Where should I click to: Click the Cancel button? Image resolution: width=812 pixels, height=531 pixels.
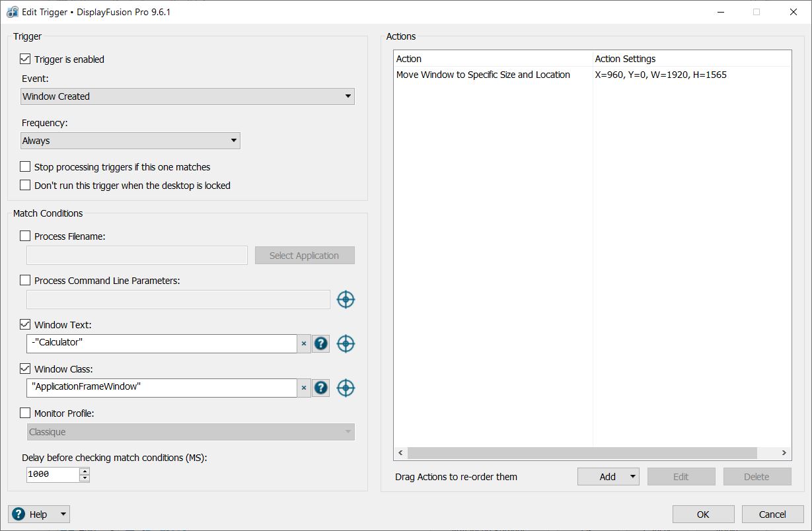(772, 514)
